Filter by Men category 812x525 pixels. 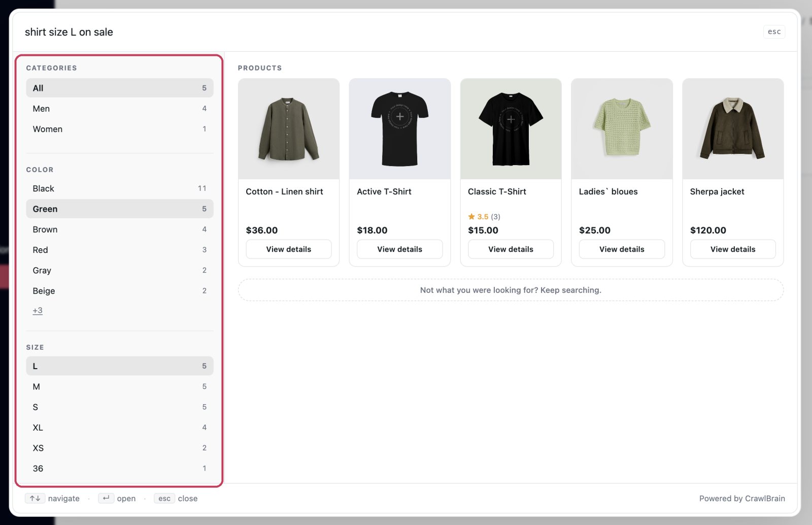click(119, 109)
